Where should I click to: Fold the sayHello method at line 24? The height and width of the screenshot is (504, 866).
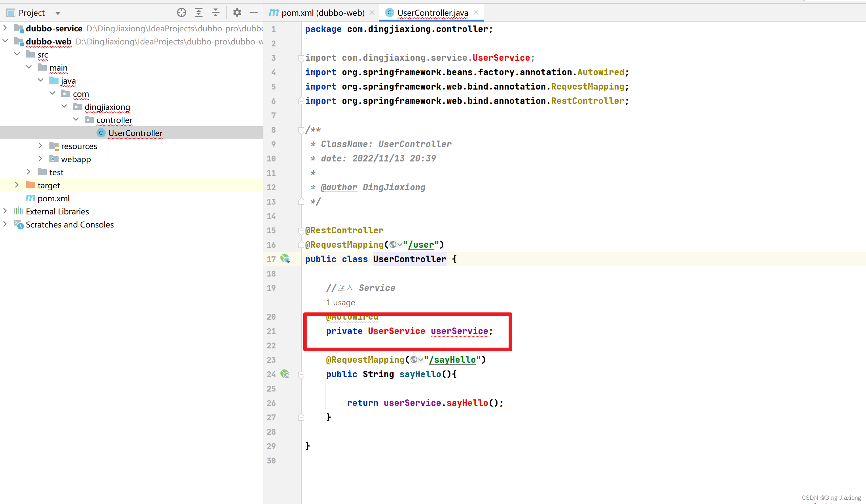click(x=301, y=375)
